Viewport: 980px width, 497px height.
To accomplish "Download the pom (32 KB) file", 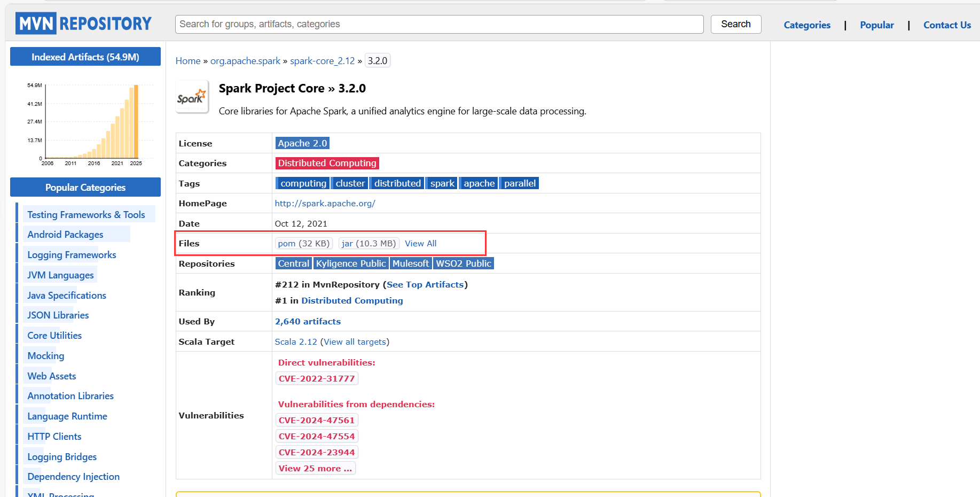I will coord(303,244).
